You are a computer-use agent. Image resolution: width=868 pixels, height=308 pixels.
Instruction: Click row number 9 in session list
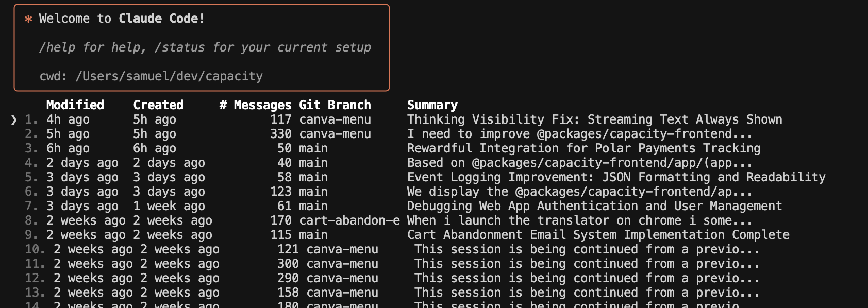tap(31, 235)
